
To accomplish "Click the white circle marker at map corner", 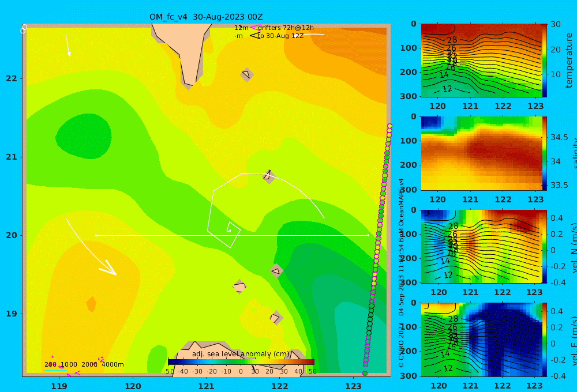I will point(23,29).
